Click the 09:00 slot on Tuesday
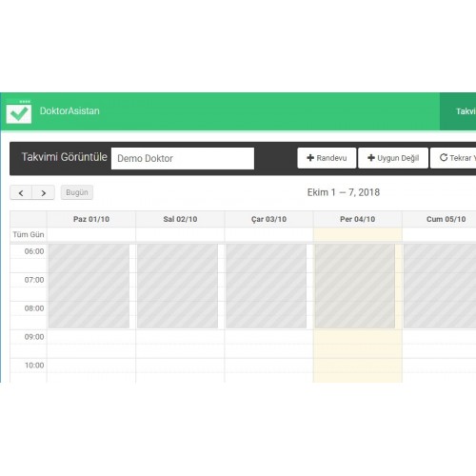 coord(180,337)
